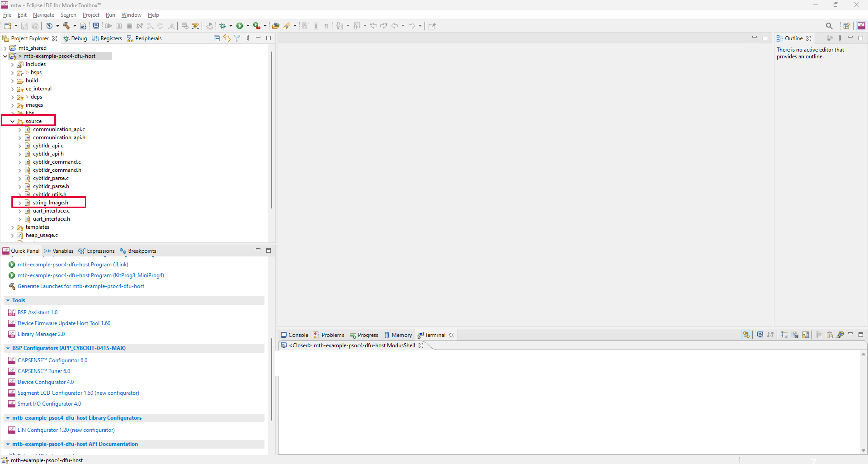Collapse the source folder
The image size is (868, 464).
(x=12, y=121)
